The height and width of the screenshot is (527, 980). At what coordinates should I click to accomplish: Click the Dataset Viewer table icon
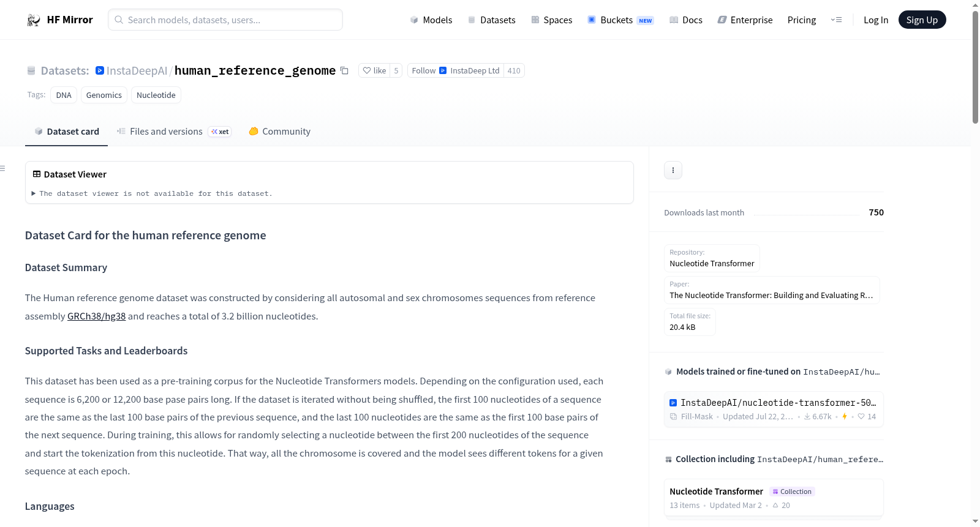pyautogui.click(x=37, y=174)
